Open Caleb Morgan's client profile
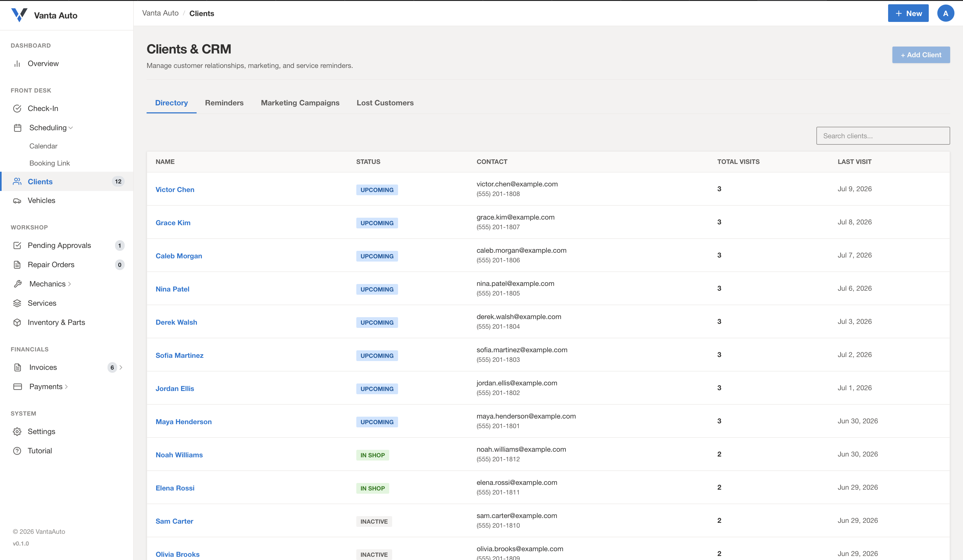The height and width of the screenshot is (560, 963). click(179, 256)
